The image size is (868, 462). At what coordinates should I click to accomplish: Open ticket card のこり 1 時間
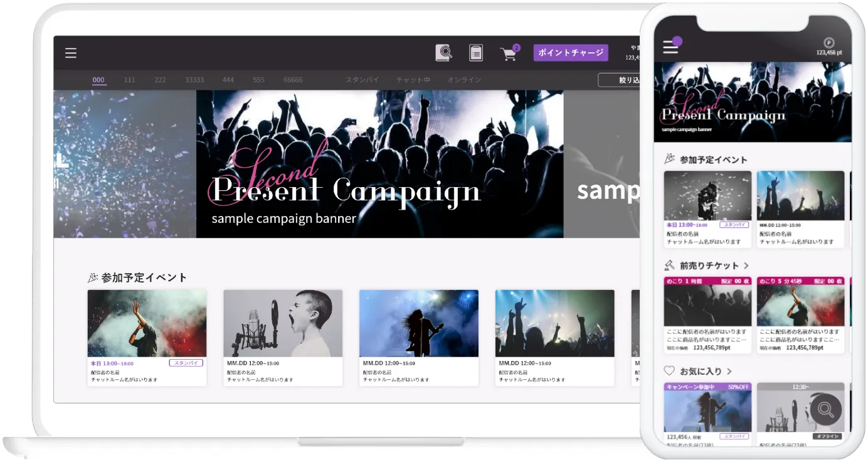point(707,315)
